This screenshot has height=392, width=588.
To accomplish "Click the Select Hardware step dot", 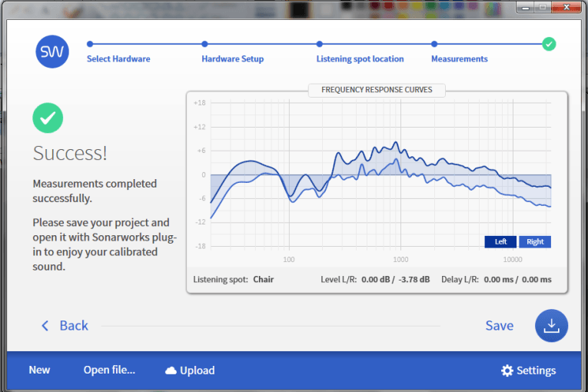I will (90, 44).
